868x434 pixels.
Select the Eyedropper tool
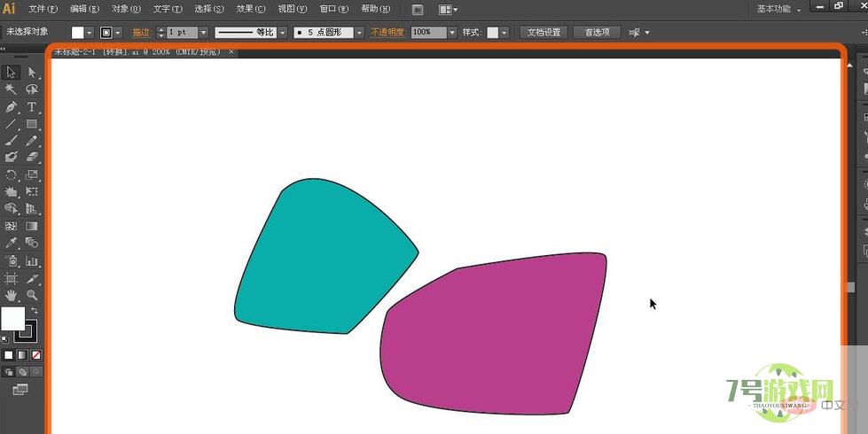point(11,243)
